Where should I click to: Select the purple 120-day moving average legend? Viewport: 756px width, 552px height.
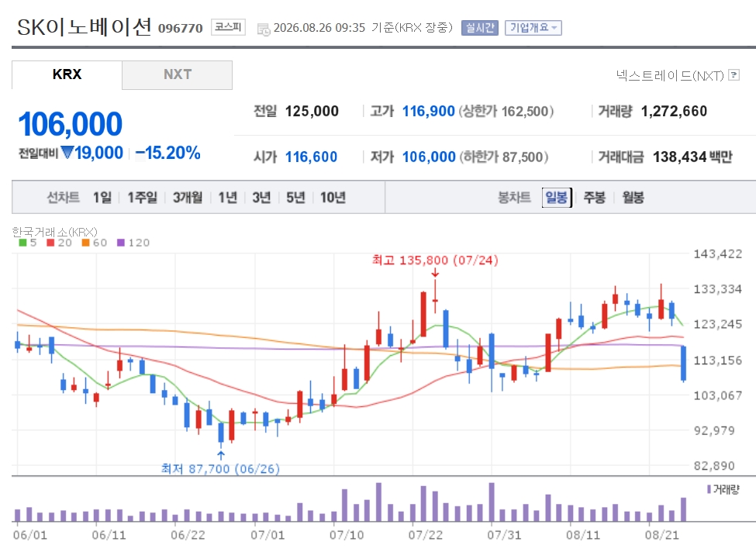tap(133, 243)
